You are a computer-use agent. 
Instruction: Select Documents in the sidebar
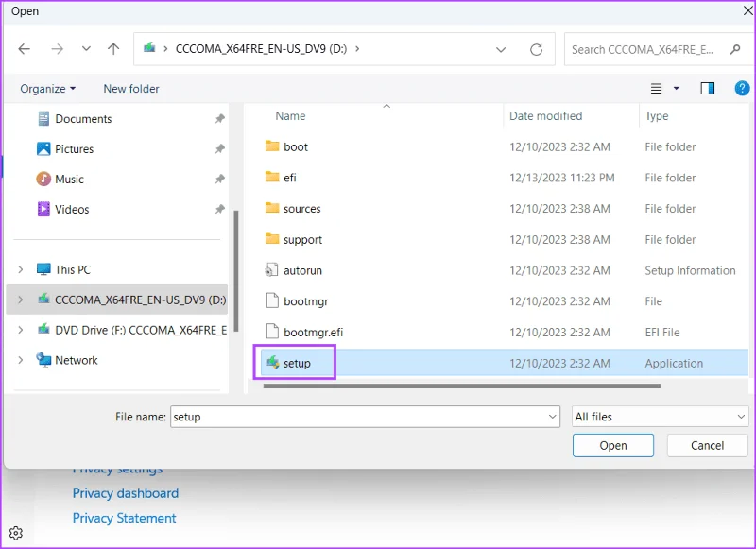pyautogui.click(x=83, y=118)
